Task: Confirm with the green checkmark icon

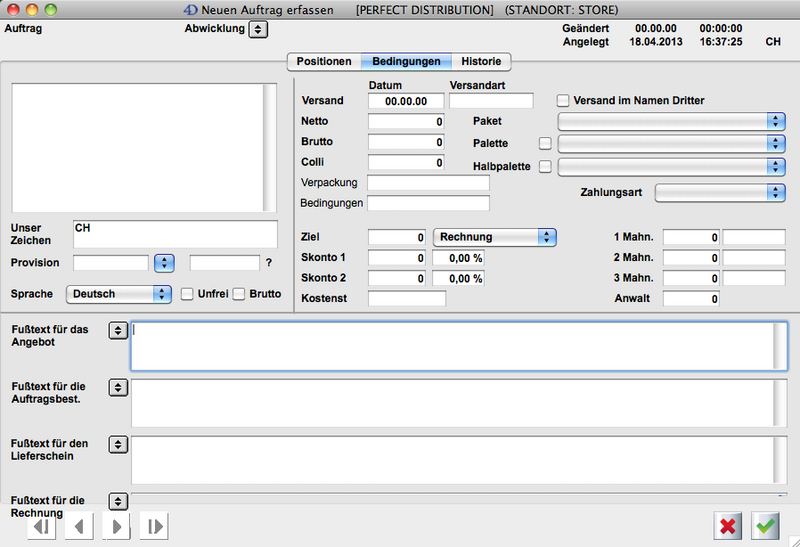Action: (x=766, y=526)
